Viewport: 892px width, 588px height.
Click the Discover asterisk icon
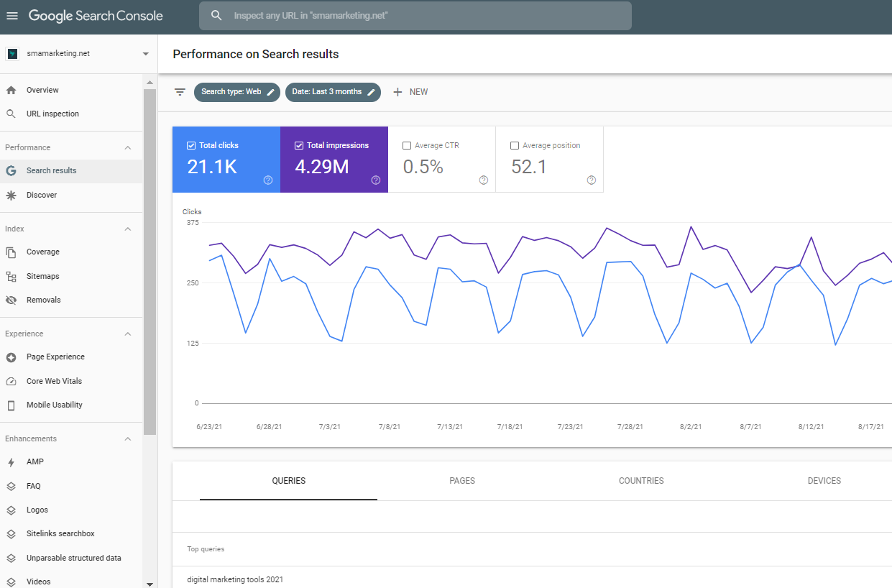pos(11,195)
